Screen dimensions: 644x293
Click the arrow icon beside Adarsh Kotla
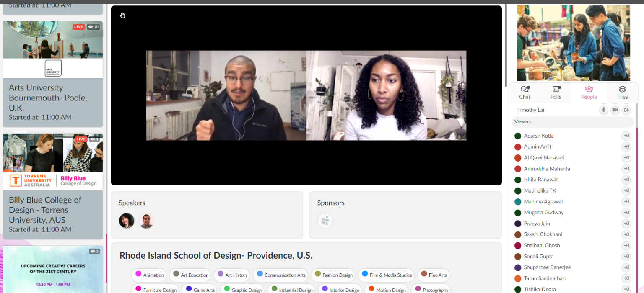coord(626,136)
